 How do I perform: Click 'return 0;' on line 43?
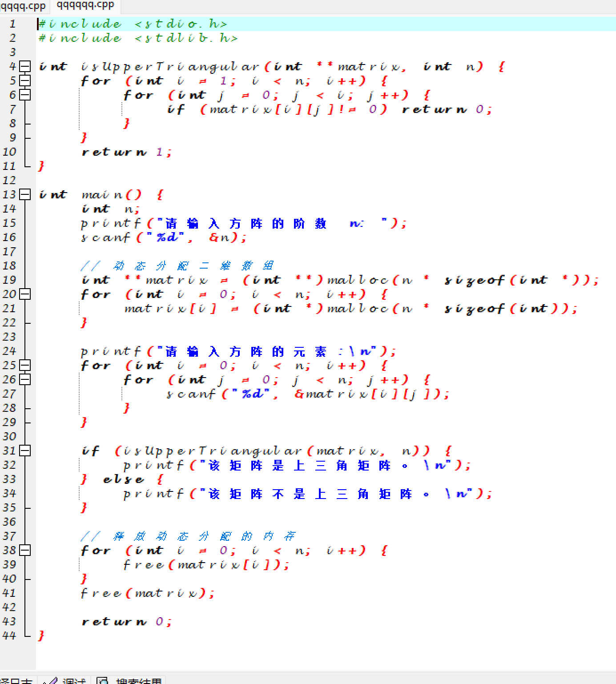click(x=126, y=622)
